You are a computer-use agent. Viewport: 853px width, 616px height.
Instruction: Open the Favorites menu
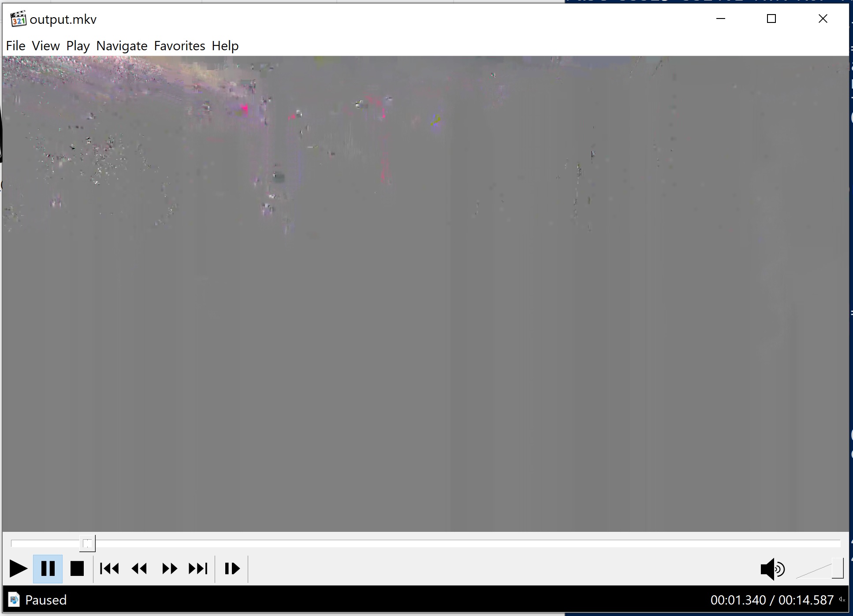click(x=179, y=46)
